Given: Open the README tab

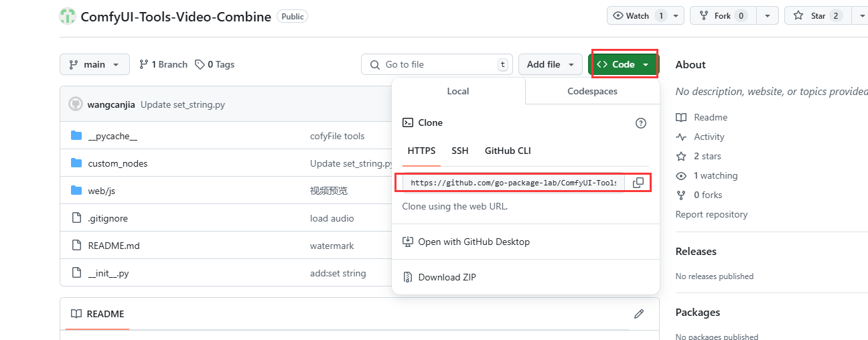Looking at the screenshot, I should 98,314.
